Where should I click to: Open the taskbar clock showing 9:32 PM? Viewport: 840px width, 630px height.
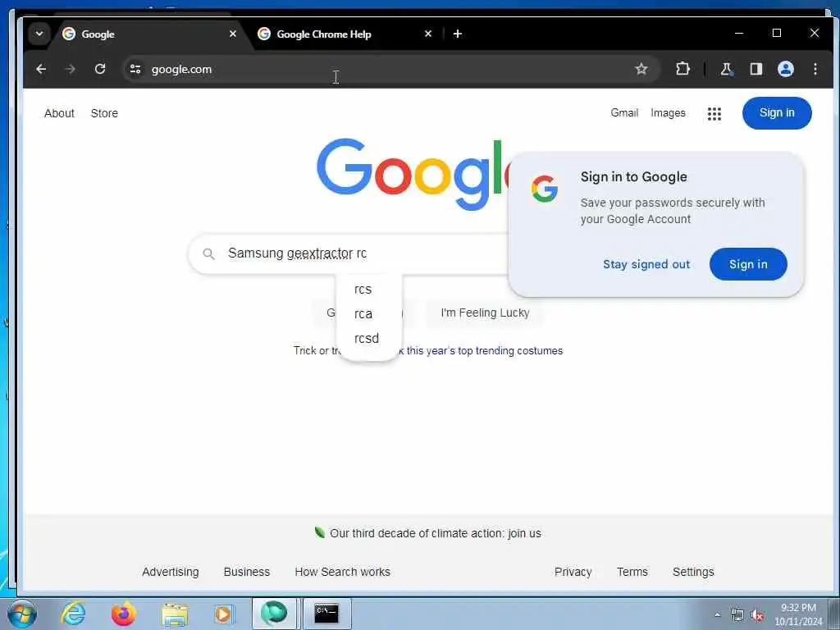pyautogui.click(x=798, y=614)
